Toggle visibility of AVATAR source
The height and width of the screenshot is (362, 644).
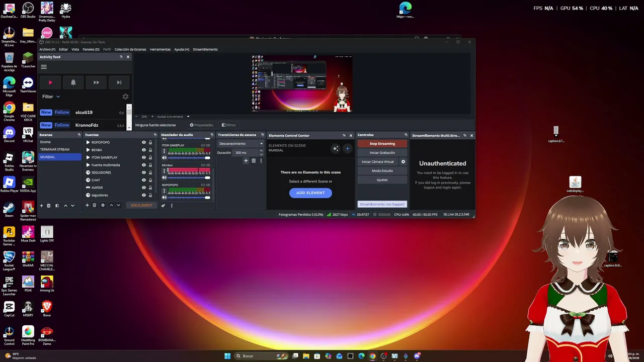tap(144, 188)
